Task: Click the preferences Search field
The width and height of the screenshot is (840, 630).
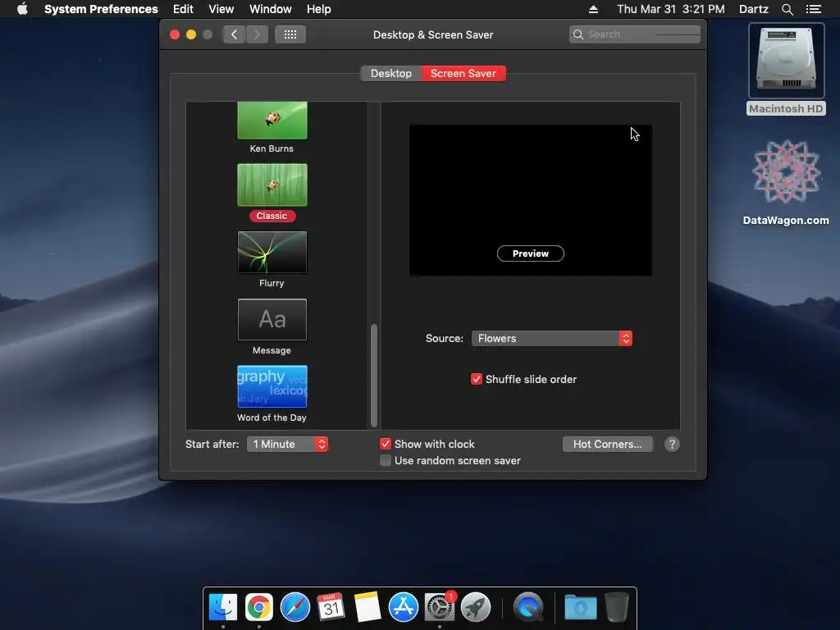Action: [x=635, y=34]
